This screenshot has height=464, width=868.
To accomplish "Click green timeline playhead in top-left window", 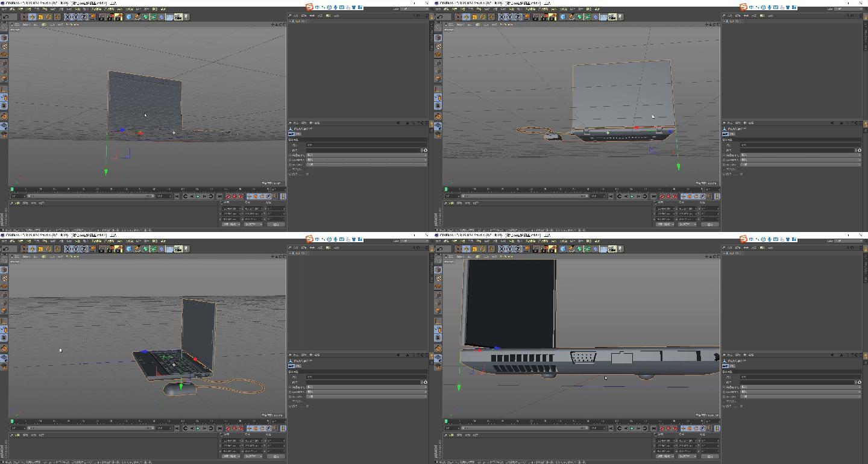I will point(11,189).
